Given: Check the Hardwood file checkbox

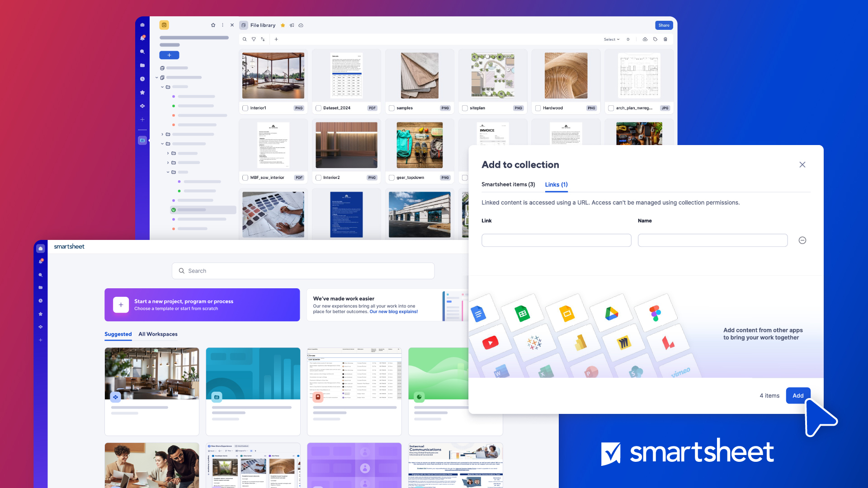Looking at the screenshot, I should (x=538, y=108).
